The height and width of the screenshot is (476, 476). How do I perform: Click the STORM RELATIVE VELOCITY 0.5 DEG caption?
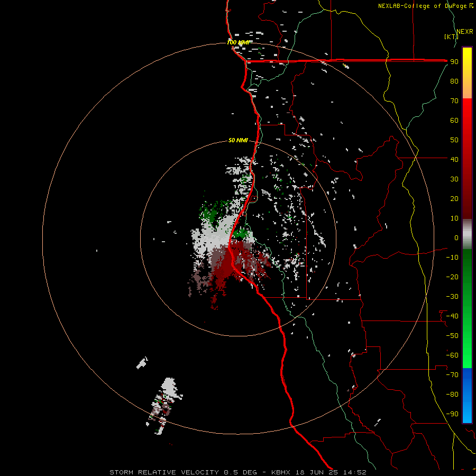point(183,472)
